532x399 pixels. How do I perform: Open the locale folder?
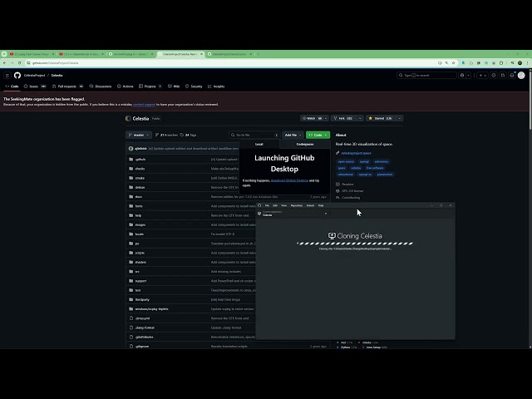(140, 234)
